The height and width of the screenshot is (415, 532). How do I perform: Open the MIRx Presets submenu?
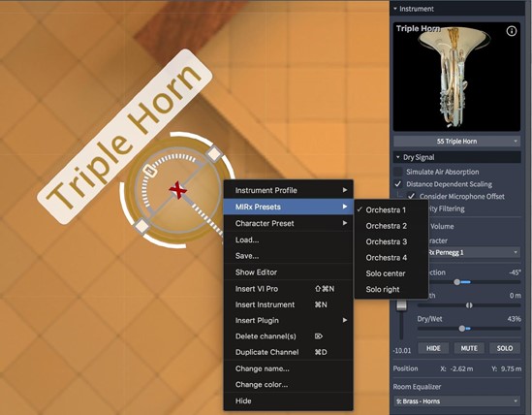(x=289, y=207)
